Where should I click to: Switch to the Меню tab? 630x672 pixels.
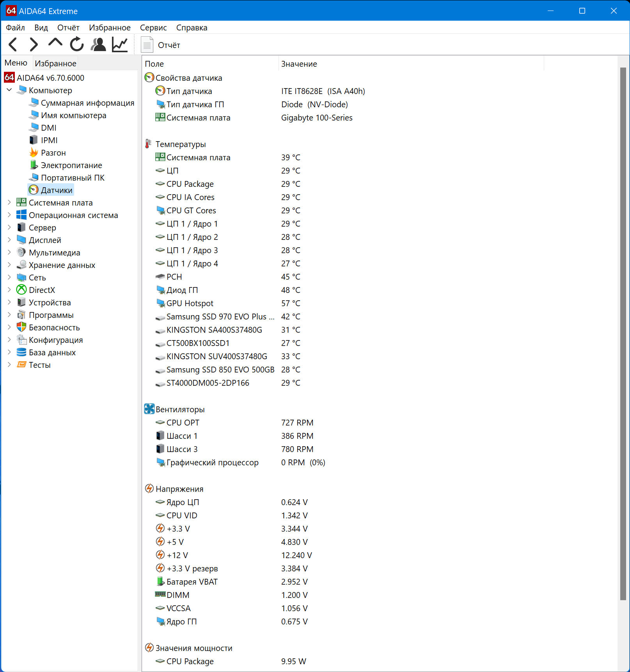pos(16,63)
